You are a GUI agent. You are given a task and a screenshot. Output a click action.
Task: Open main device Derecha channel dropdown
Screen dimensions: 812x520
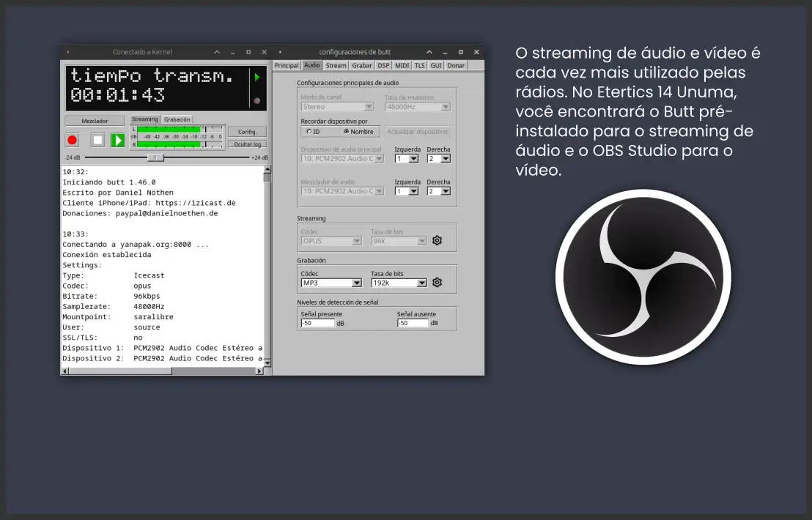click(439, 159)
